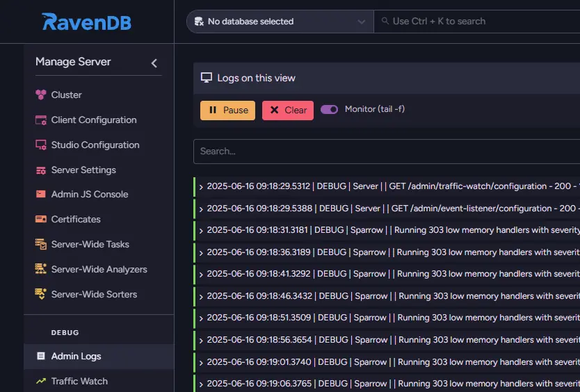The height and width of the screenshot is (392, 580).
Task: Open Client Configuration menu item
Action: click(99, 120)
